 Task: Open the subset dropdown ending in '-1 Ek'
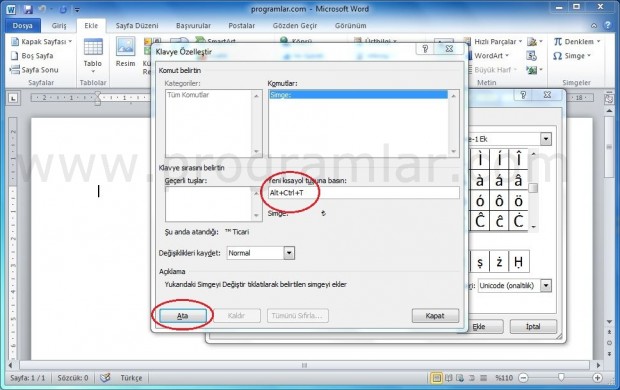coord(546,139)
